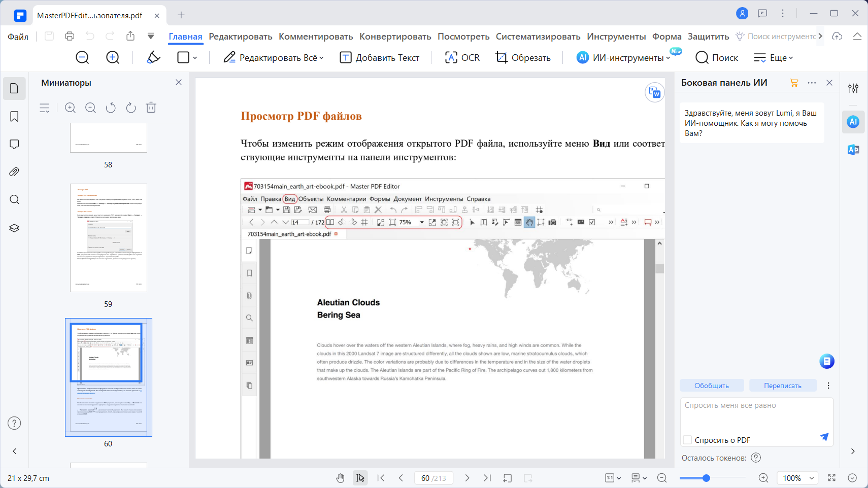
Task: Click the Crop (Обрезать) tool
Action: [523, 57]
